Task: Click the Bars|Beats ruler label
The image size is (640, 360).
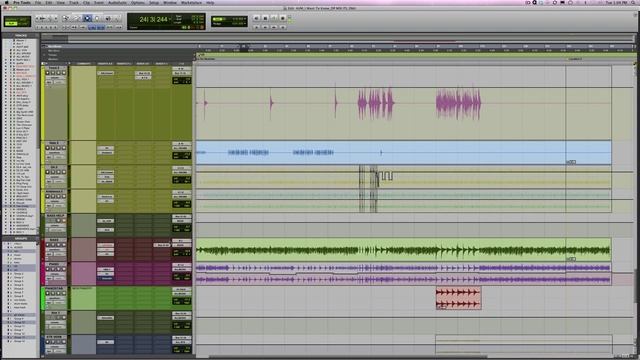Action: pos(55,47)
